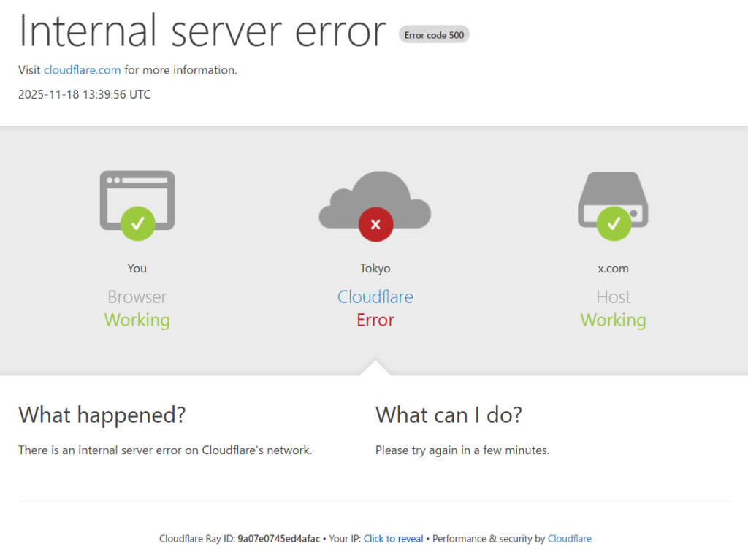This screenshot has width=748, height=560.
Task: Open the blue Cloudflare link under Tokyo
Action: coord(375,296)
